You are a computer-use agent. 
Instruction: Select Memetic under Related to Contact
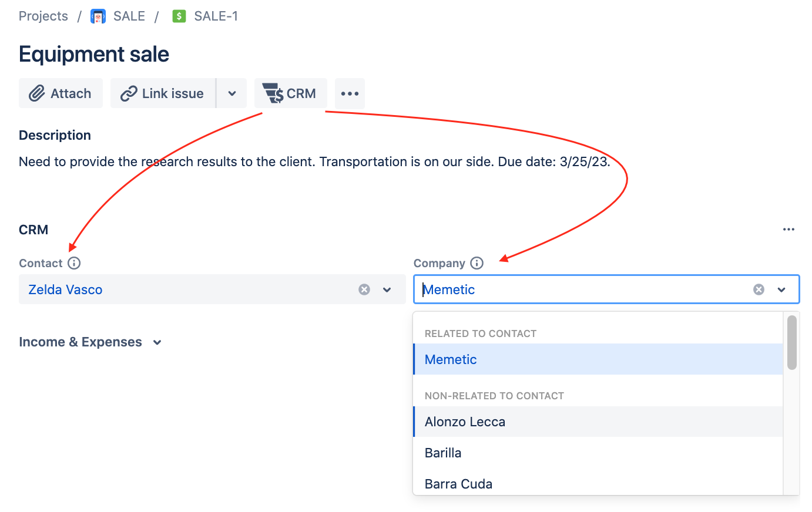(x=451, y=359)
